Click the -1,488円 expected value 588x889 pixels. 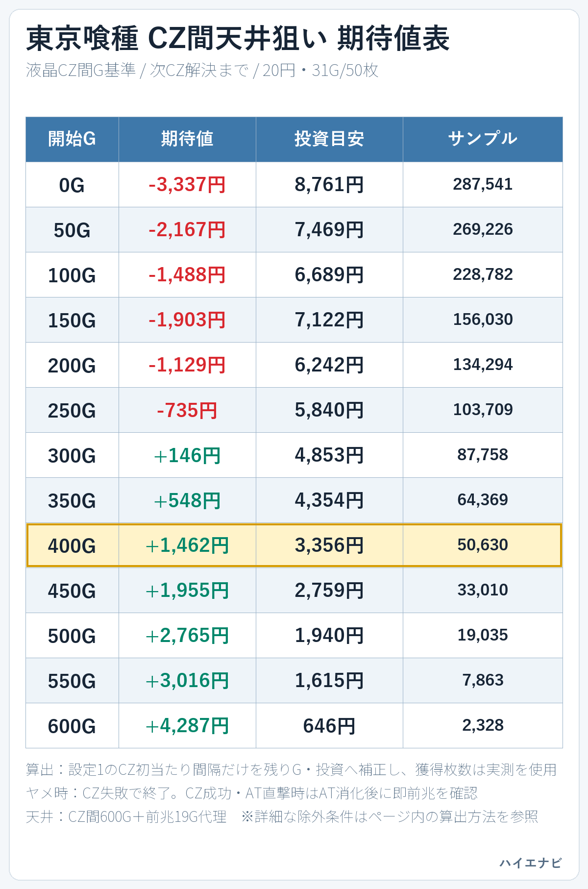click(187, 275)
